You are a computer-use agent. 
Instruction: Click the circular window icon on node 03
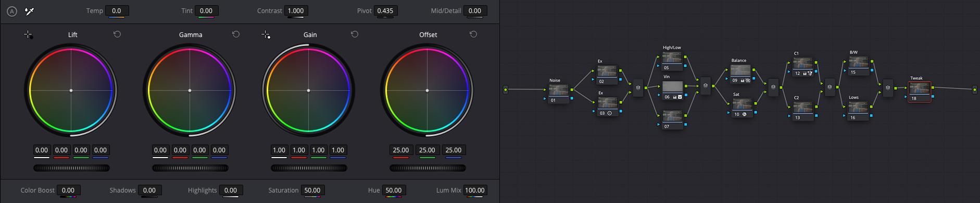coord(610,113)
